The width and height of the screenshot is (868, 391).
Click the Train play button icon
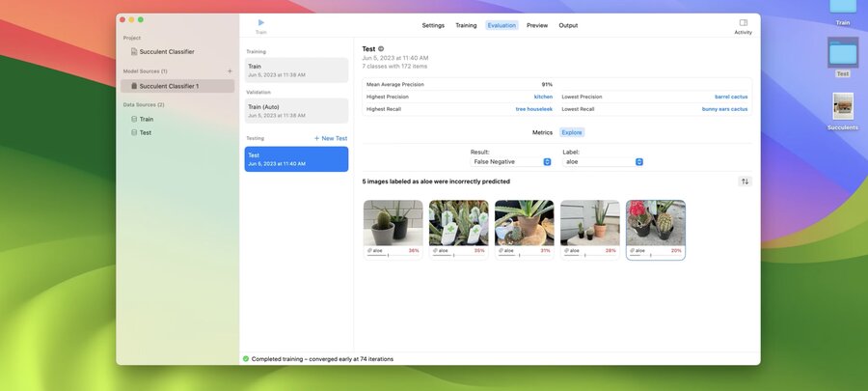click(x=261, y=23)
